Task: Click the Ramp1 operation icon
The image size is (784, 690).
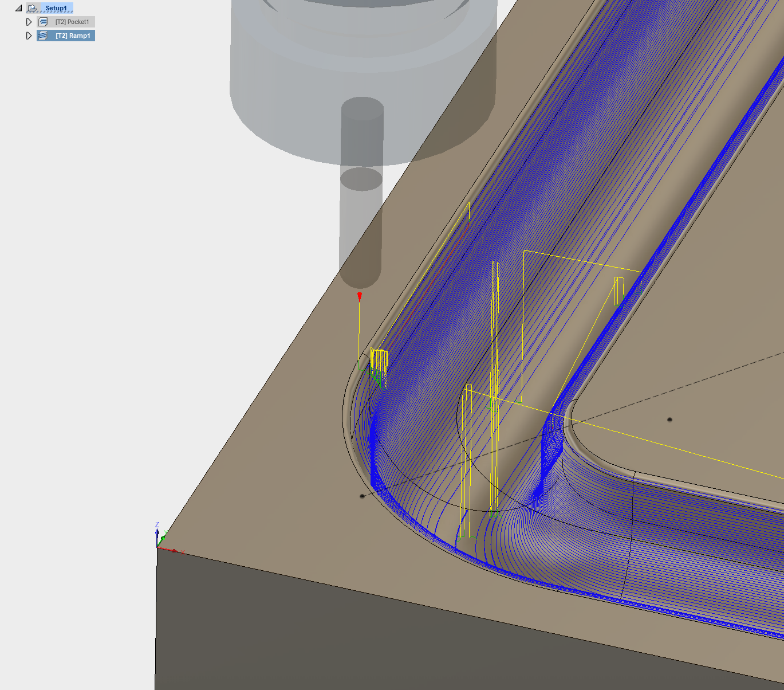Action: (43, 36)
